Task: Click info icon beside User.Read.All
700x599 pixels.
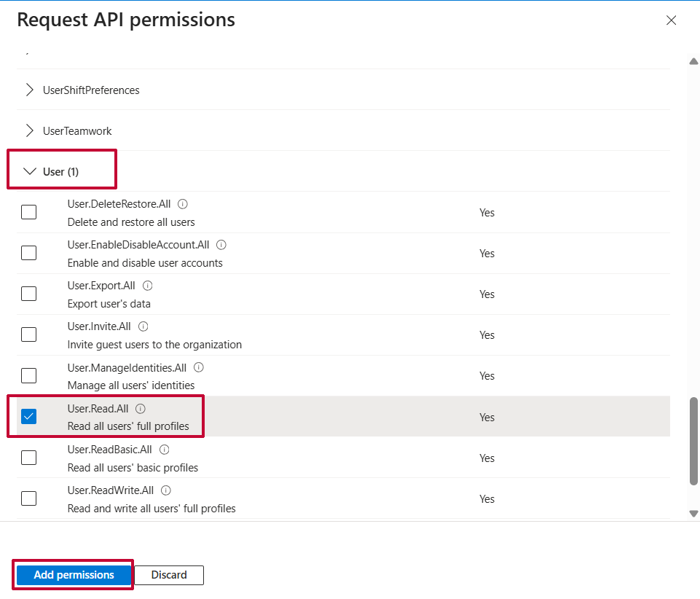Action: coord(141,409)
